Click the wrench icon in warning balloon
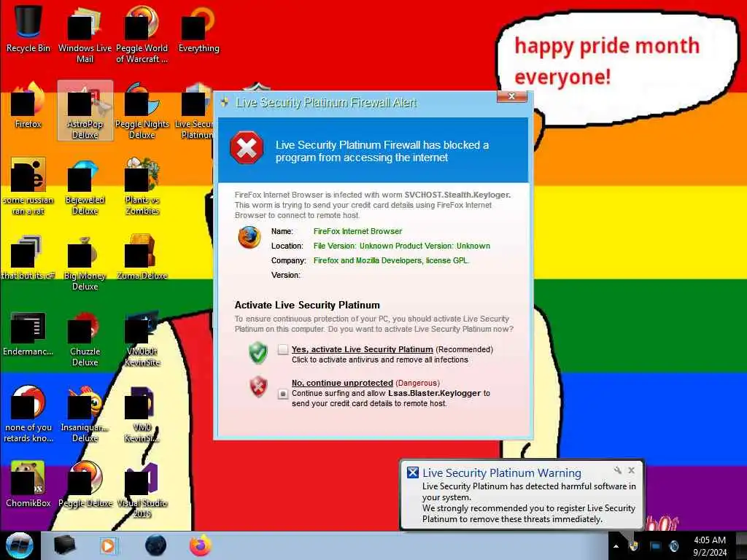The width and height of the screenshot is (747, 560). click(x=618, y=470)
